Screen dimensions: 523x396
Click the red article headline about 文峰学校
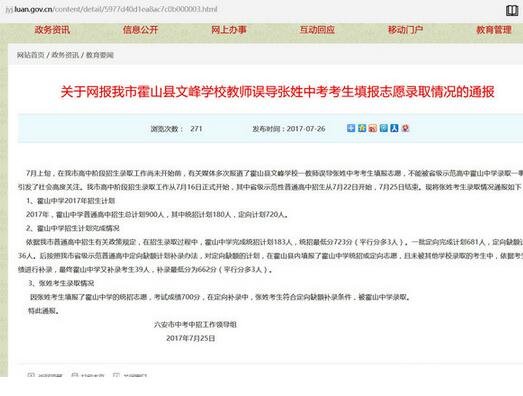(x=278, y=92)
